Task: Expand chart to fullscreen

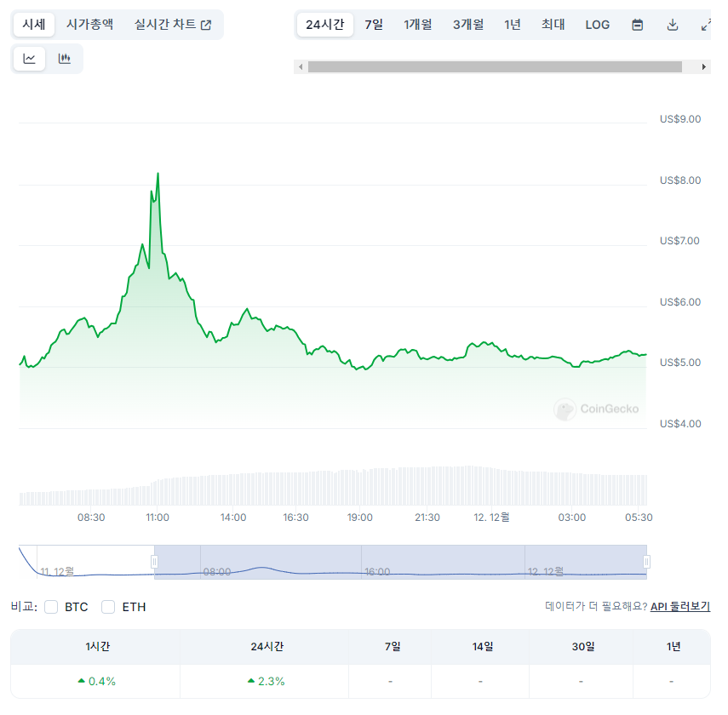Action: [x=706, y=25]
